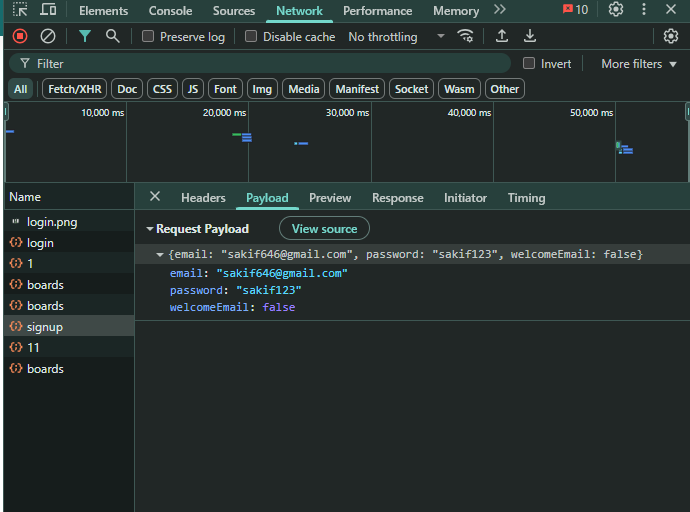Filter by JS requests
The image size is (690, 512).
click(193, 89)
